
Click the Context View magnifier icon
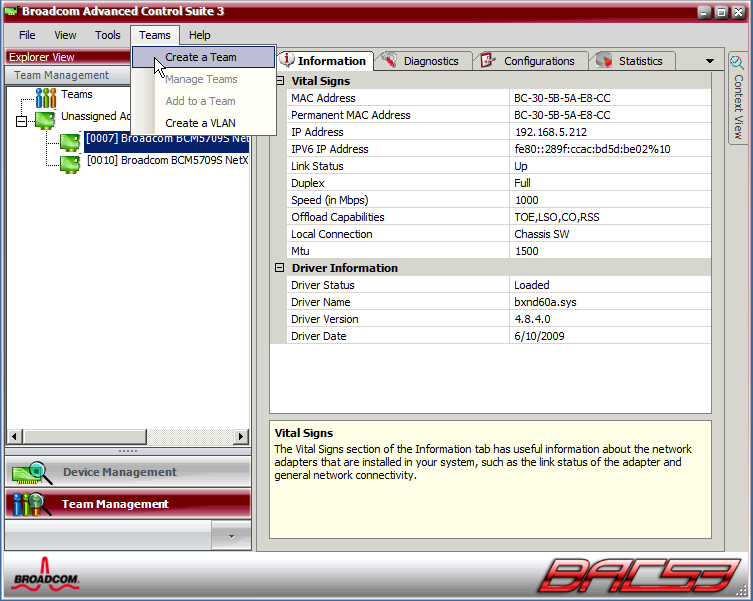(x=736, y=61)
